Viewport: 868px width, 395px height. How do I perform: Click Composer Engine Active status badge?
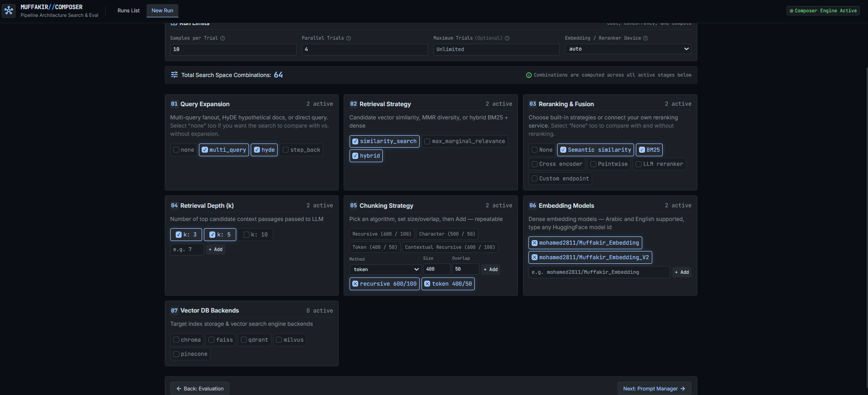[823, 10]
